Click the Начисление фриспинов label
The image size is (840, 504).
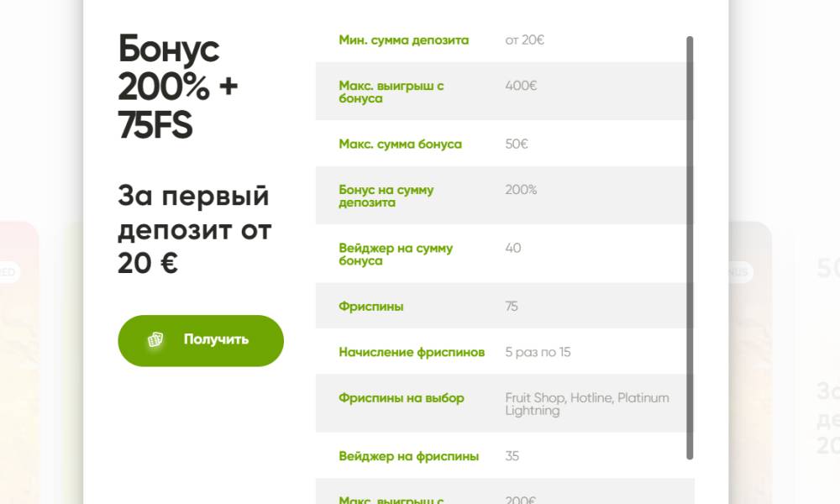tap(412, 352)
